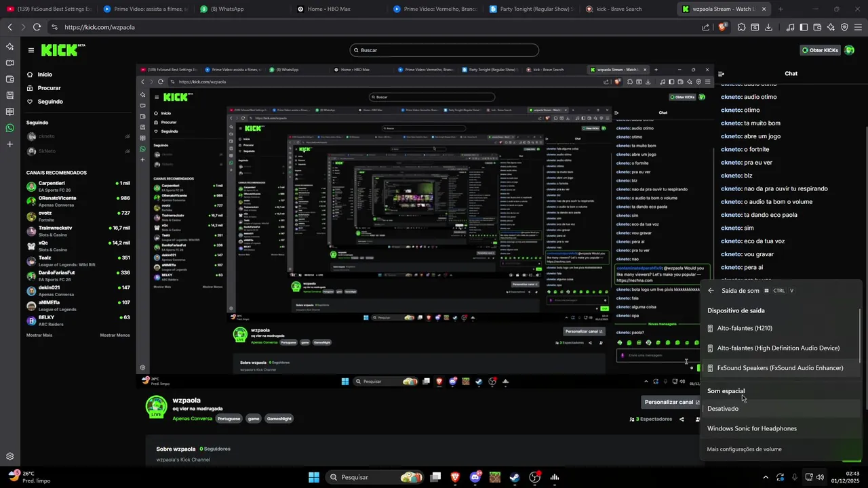This screenshot has height=488, width=868.
Task: Click the GamesNight tag
Action: (x=279, y=419)
